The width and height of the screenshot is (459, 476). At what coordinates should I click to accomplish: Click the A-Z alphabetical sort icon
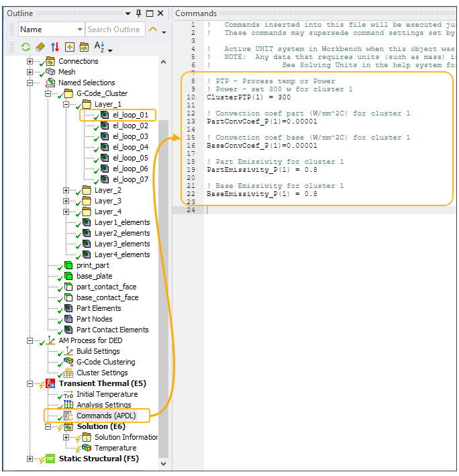101,47
